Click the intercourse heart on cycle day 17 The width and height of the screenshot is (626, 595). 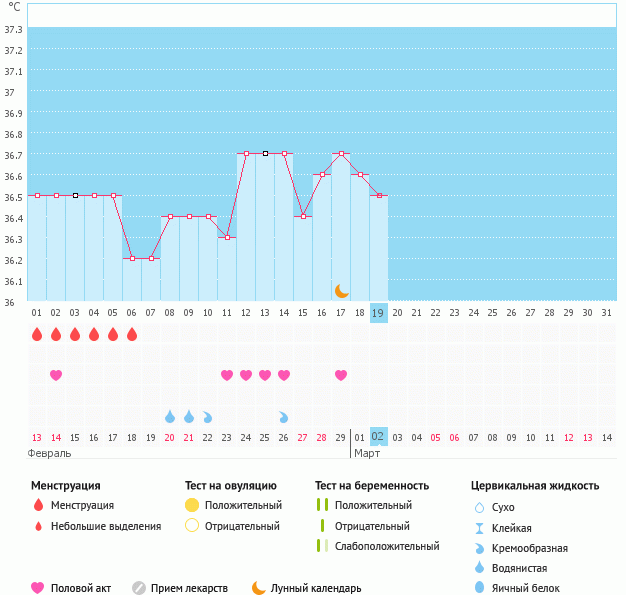[x=341, y=375]
